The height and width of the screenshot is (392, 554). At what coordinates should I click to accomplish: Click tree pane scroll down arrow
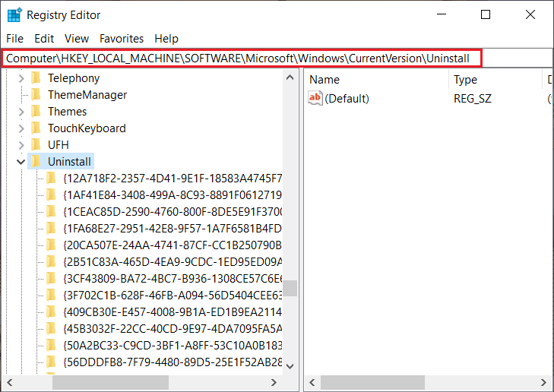[x=290, y=366]
